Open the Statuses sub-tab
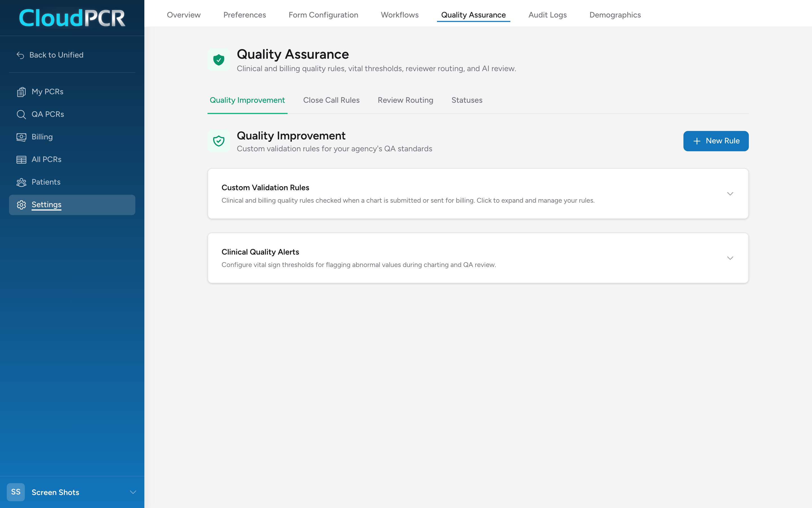The width and height of the screenshot is (812, 508). [467, 100]
